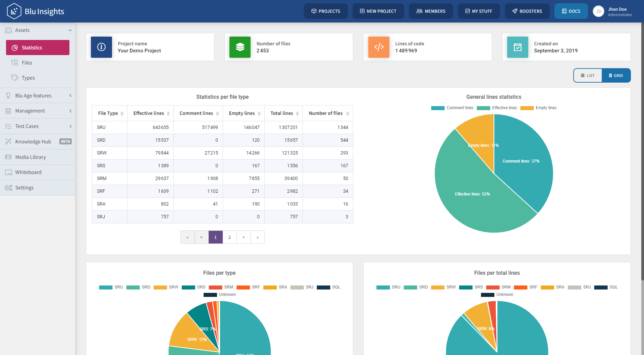The height and width of the screenshot is (355, 644).
Task: Click the Files folder tree icon
Action: click(x=15, y=62)
